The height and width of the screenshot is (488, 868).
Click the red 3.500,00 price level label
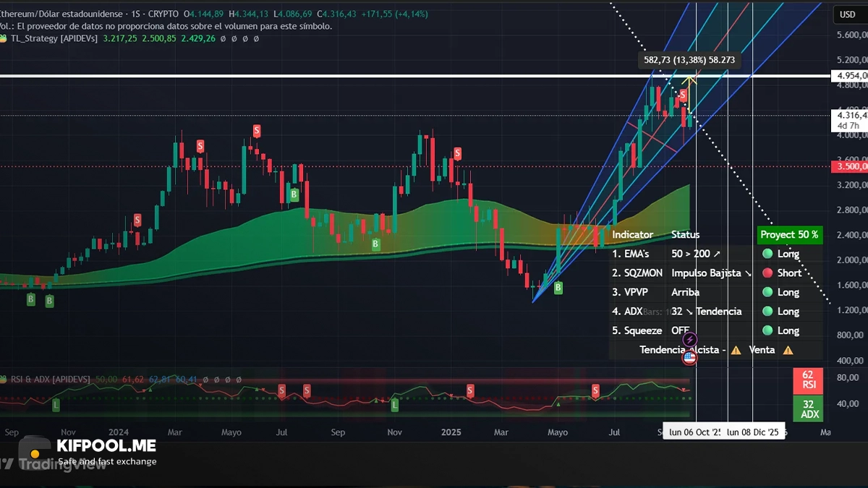(x=850, y=166)
